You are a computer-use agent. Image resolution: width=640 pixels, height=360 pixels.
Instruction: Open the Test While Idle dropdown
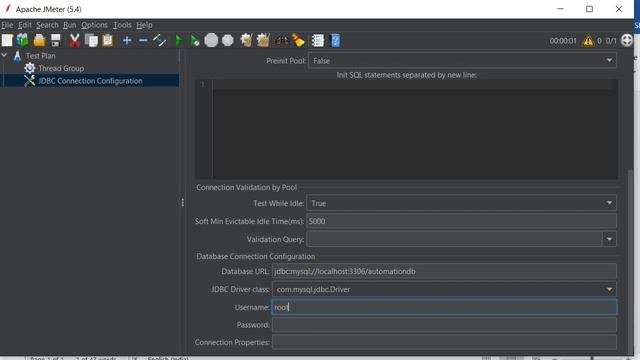tap(461, 203)
